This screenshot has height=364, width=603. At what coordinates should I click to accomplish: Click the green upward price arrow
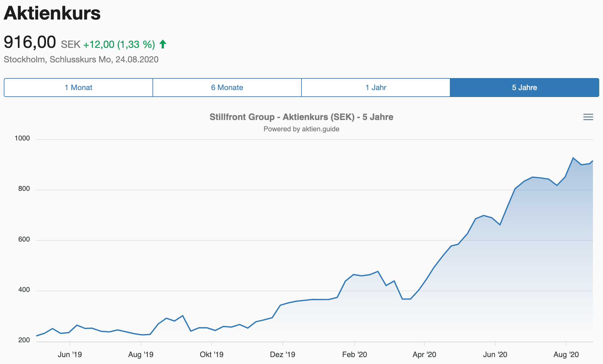pyautogui.click(x=163, y=44)
